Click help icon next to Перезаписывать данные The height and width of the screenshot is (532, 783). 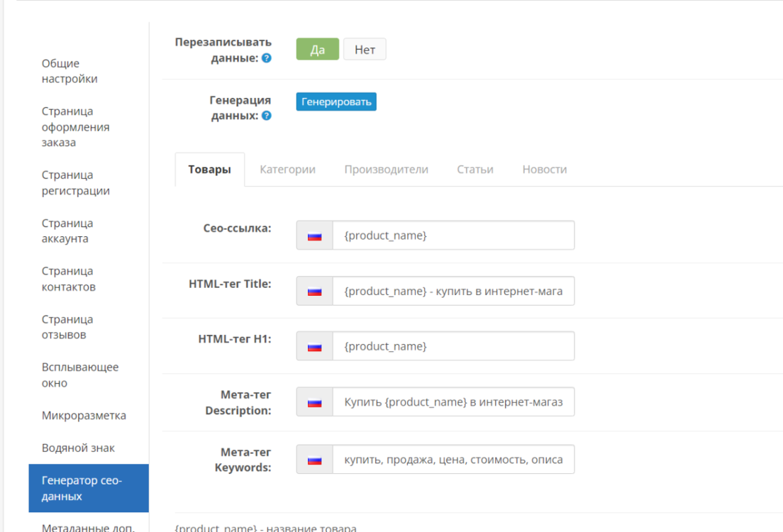(267, 58)
